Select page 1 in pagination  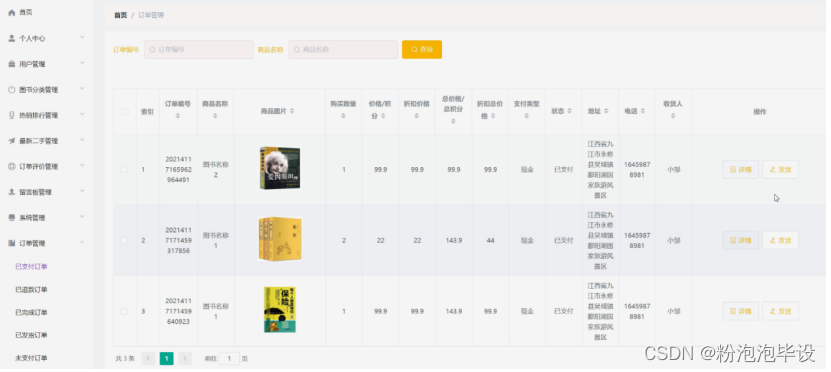point(166,359)
